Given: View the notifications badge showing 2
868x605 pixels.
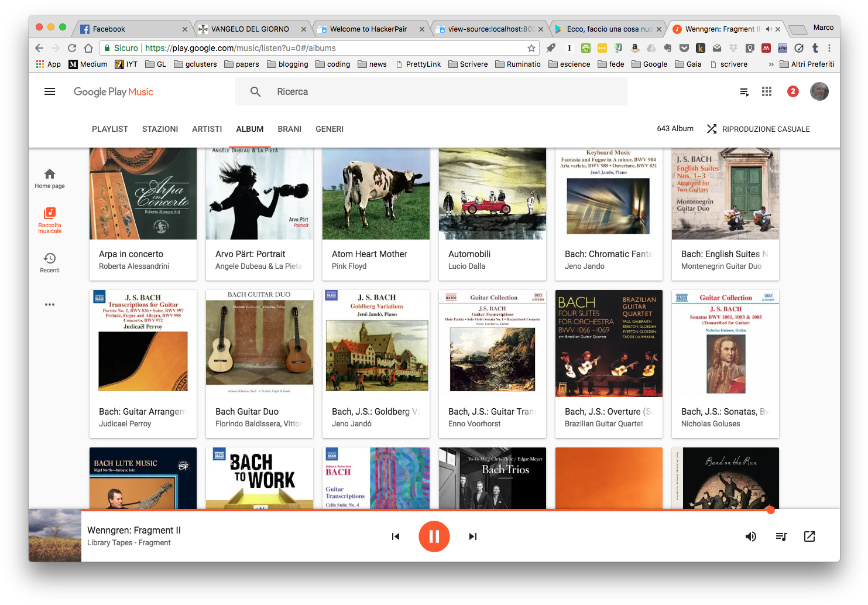Looking at the screenshot, I should point(793,91).
